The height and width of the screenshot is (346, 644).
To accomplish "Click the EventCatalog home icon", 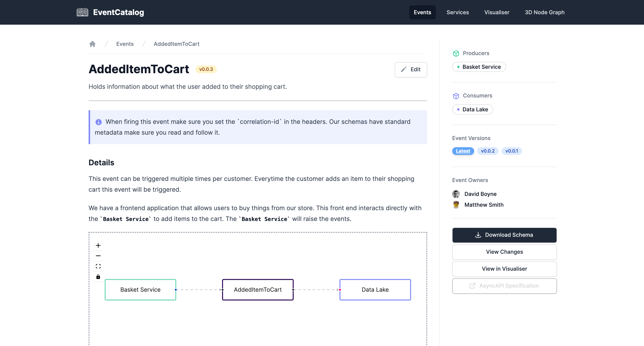I will click(82, 12).
